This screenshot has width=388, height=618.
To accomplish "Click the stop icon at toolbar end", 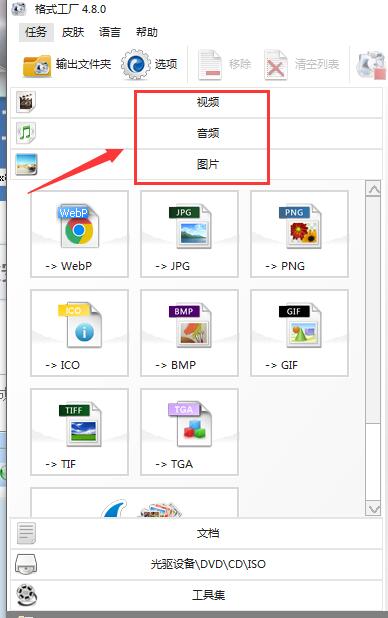I will pyautogui.click(x=371, y=65).
